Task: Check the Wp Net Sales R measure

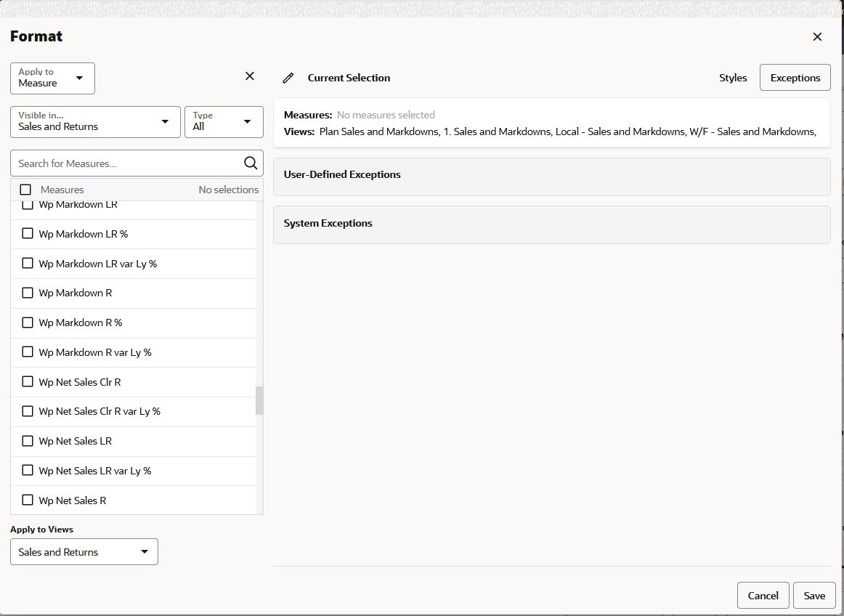Action: click(x=28, y=500)
